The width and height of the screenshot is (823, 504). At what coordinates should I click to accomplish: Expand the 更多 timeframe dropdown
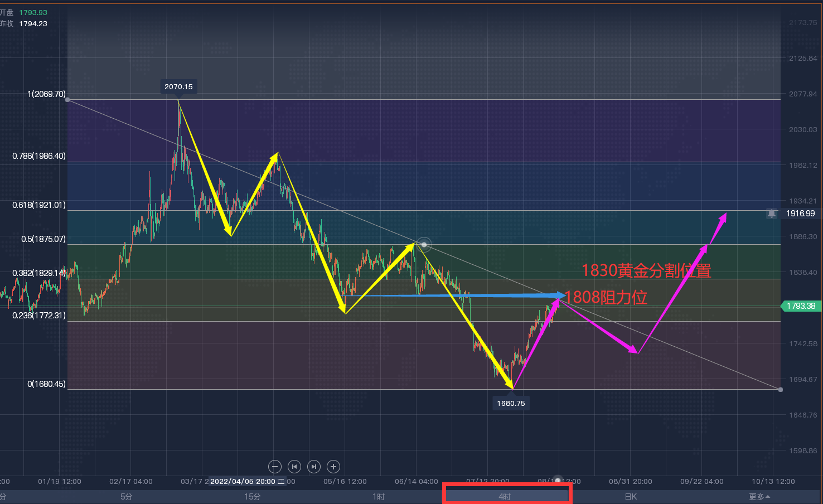point(759,497)
